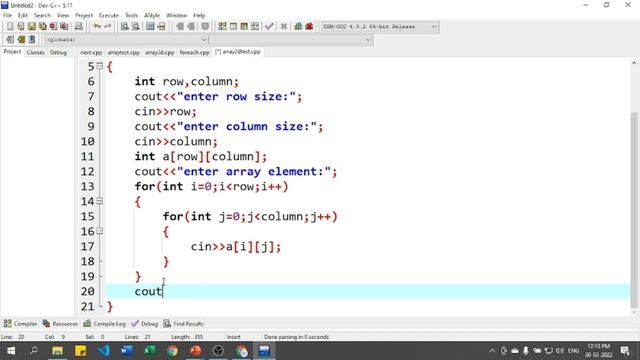Image resolution: width=640 pixels, height=360 pixels.
Task: Click the Run toolbar icon
Action: tap(233, 27)
